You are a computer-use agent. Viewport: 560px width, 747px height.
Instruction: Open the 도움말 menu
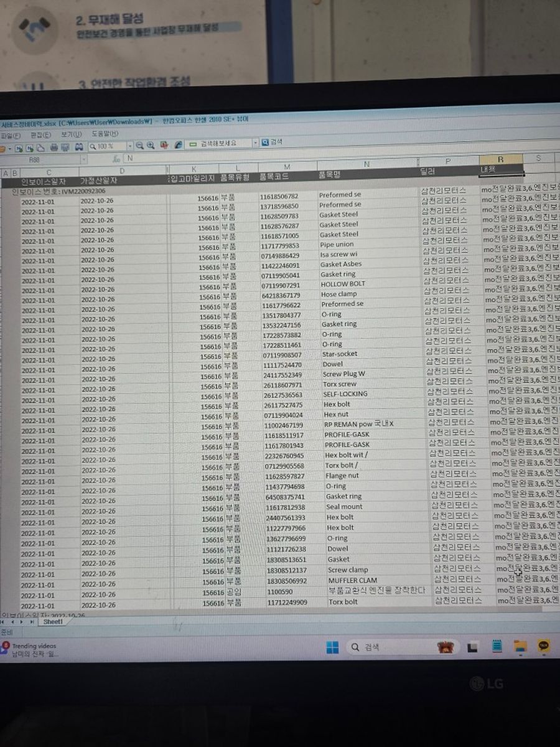105,134
